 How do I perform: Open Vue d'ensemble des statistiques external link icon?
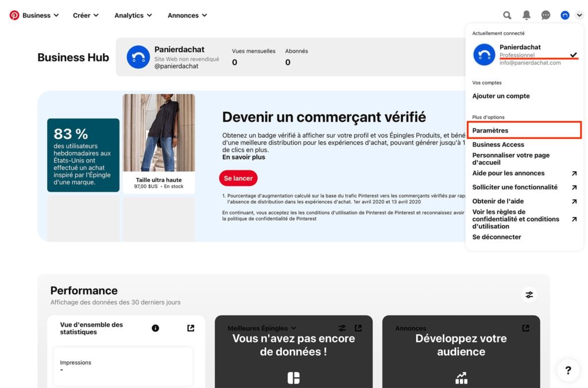pos(191,328)
